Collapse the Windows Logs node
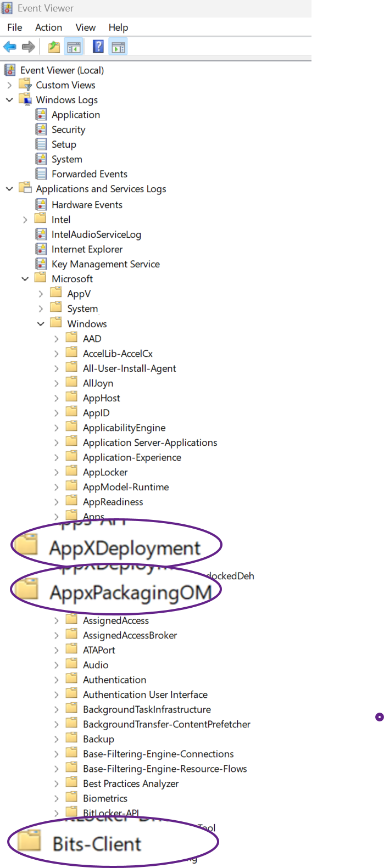The image size is (384, 868). click(x=9, y=100)
